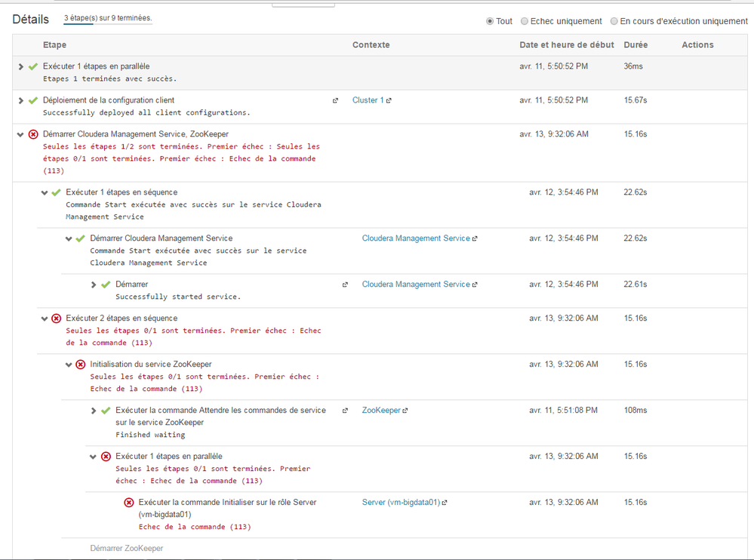This screenshot has width=754, height=560.
Task: Click external link icon after Server (vm-bigdata01)
Action: pos(445,503)
